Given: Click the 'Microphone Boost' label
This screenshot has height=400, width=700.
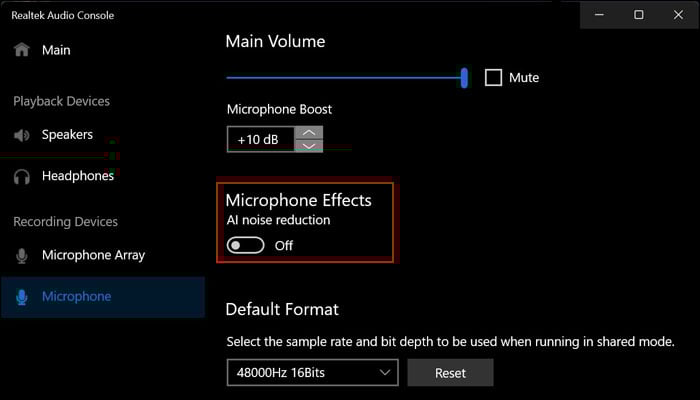Looking at the screenshot, I should click(x=279, y=109).
